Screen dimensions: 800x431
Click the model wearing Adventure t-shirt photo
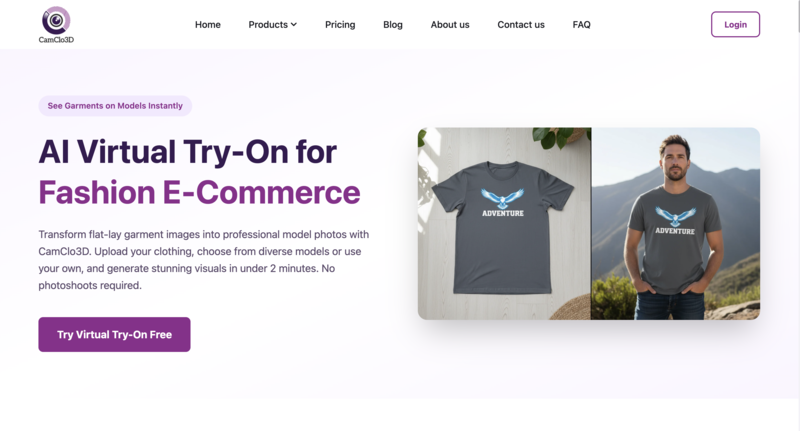point(676,223)
